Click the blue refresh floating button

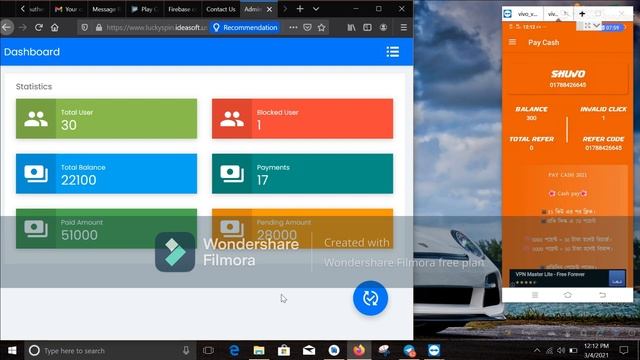point(370,298)
